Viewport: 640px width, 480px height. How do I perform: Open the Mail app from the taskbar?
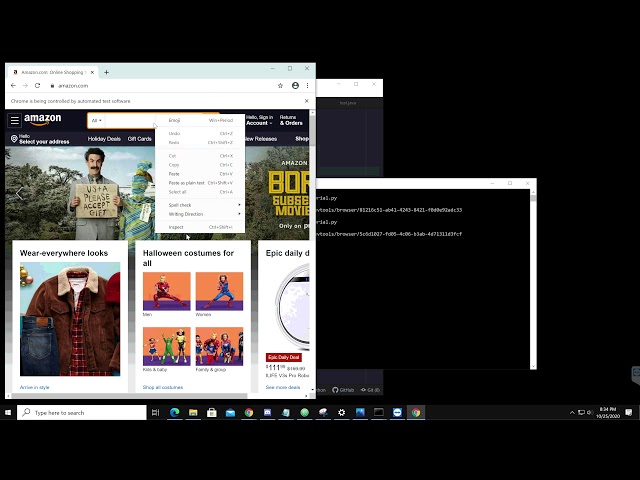tap(230, 413)
